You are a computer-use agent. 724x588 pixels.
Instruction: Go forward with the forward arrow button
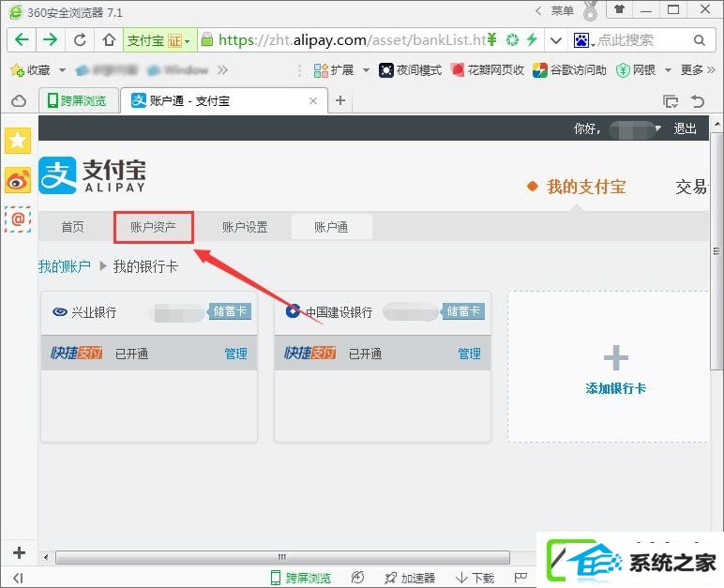tap(51, 40)
